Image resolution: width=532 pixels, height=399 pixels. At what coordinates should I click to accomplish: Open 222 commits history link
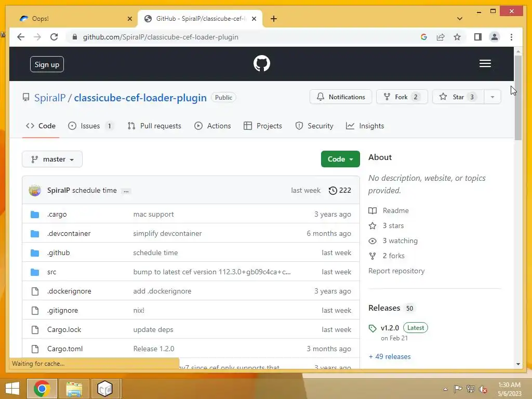[340, 190]
